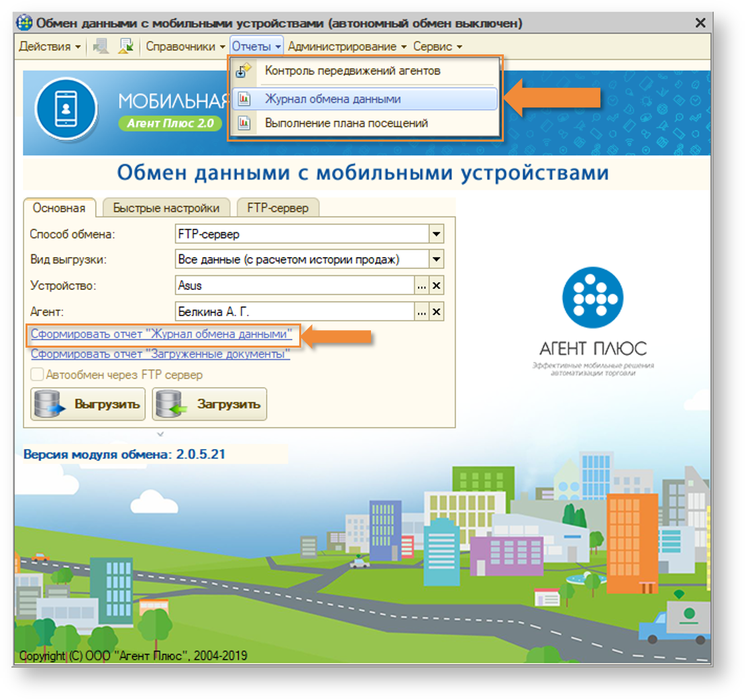Close the window with the title bar X
The height and width of the screenshot is (700, 746).
click(x=700, y=22)
